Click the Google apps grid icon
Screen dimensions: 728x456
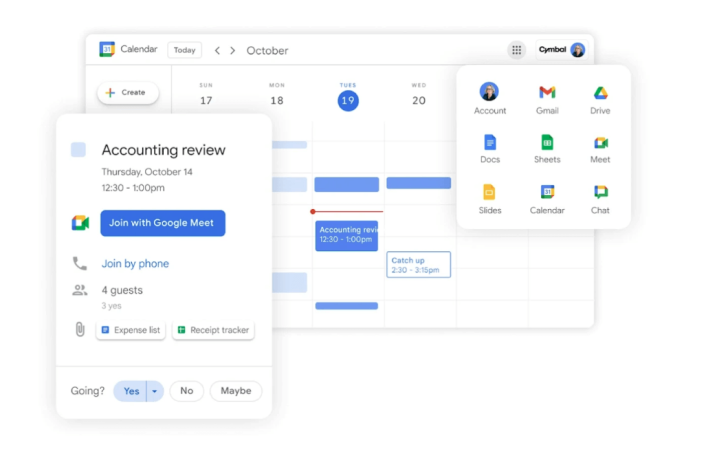516,50
